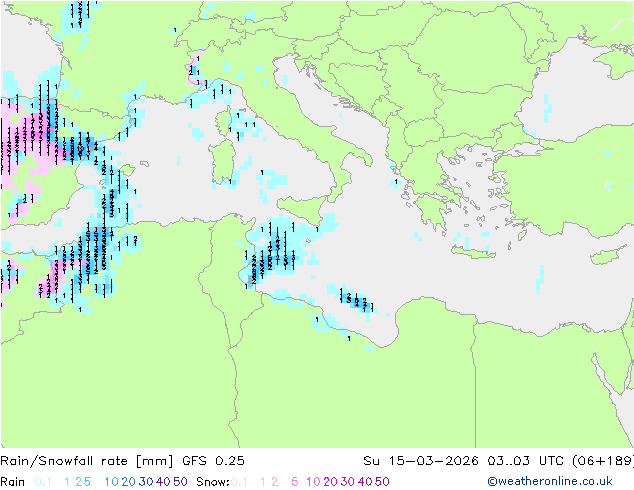Click the weatheronline.co.uk copyright text
The image size is (634, 490).
click(549, 481)
